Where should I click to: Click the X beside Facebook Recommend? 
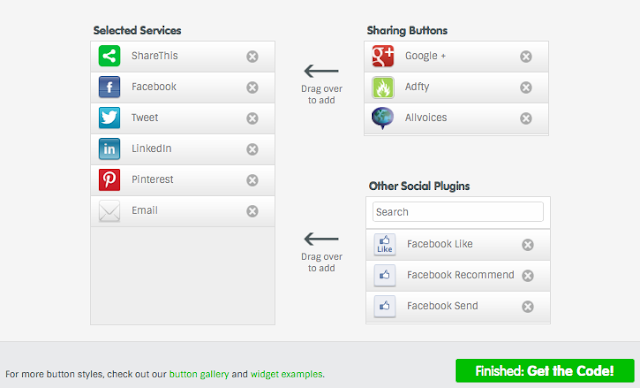click(x=528, y=275)
